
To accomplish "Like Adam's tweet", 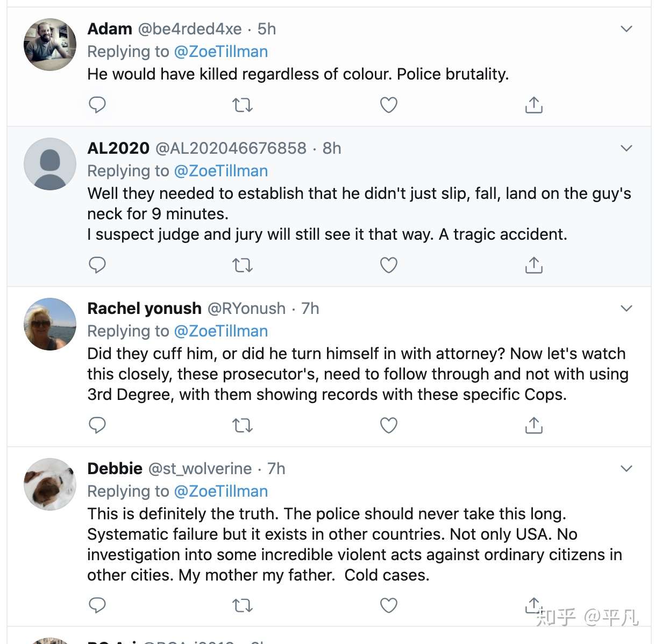I will [x=388, y=104].
